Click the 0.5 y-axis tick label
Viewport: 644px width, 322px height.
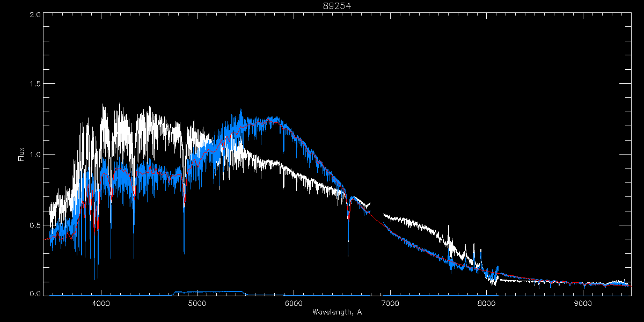35,225
